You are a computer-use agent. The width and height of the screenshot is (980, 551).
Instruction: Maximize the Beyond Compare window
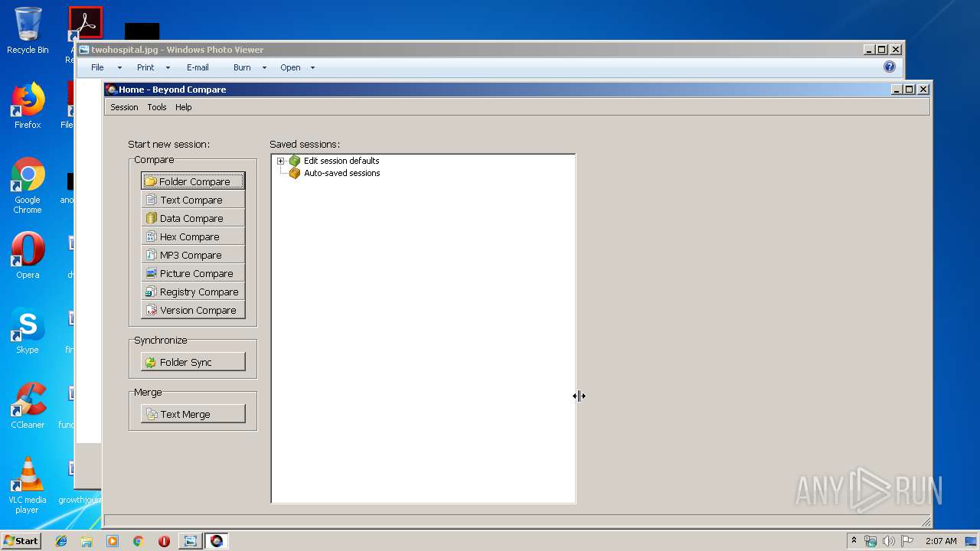point(910,90)
